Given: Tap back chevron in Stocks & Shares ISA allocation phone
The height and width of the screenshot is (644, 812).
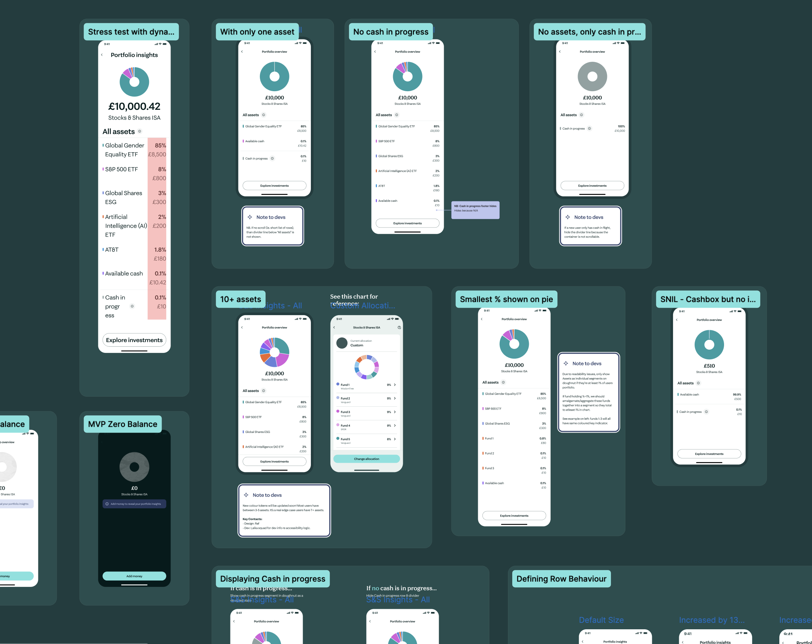Looking at the screenshot, I should click(334, 327).
